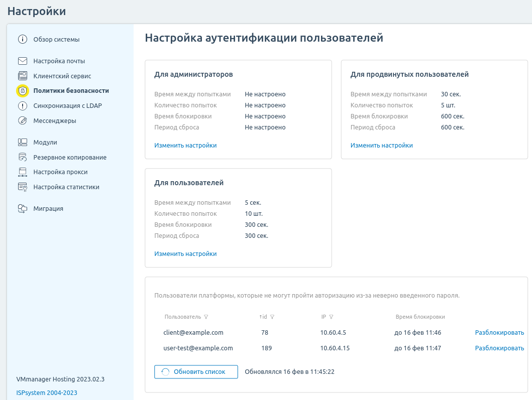Click the Миграция cloud icon
This screenshot has height=400, width=532.
tap(23, 208)
